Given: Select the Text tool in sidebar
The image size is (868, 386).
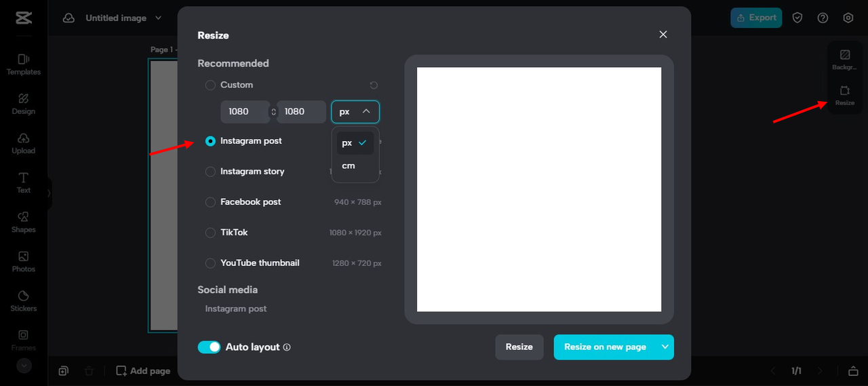Looking at the screenshot, I should [24, 182].
